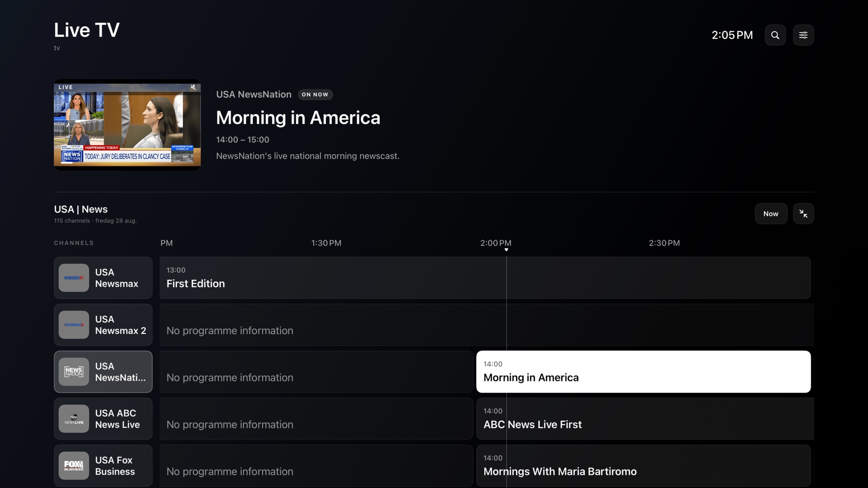Click the NewsNation channel logo
Screen dimensions: 868x488
pos(74,372)
